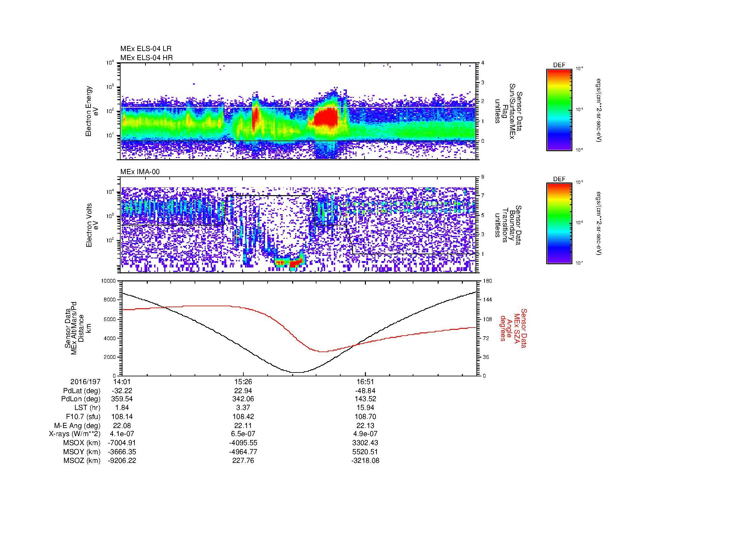Image resolution: width=756 pixels, height=534 pixels.
Task: Click the "MEx ELS-04 HR" title
Action: click(146, 58)
